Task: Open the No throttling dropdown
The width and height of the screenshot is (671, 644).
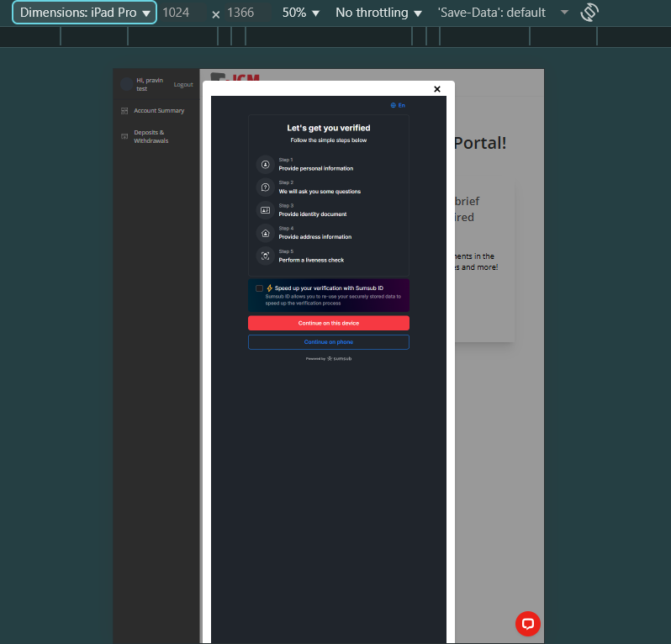Action: [x=378, y=13]
